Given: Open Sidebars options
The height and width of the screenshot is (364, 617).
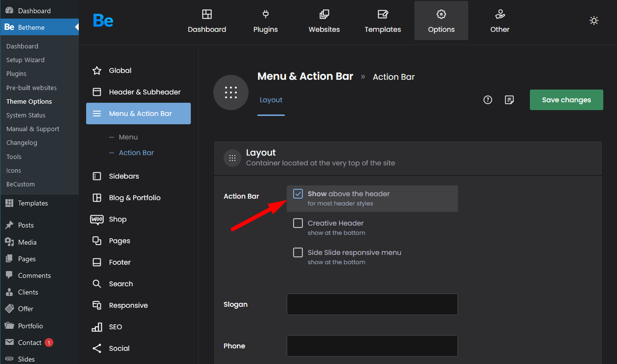Looking at the screenshot, I should pos(138,176).
